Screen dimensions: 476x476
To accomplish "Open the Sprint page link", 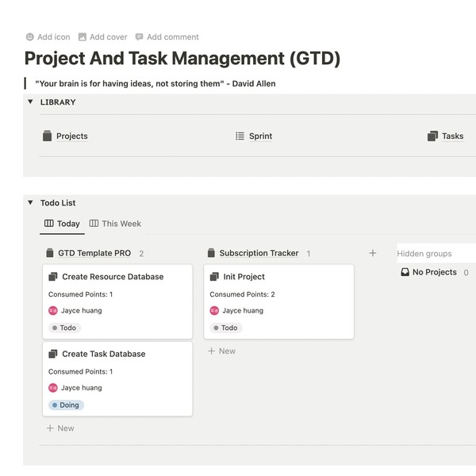I will click(260, 136).
